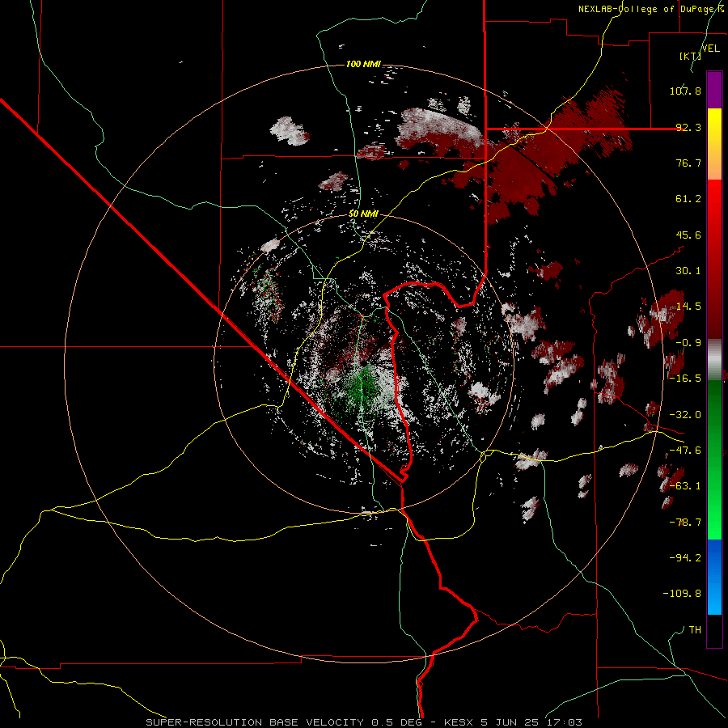Click the 14.5 legend value
The height and width of the screenshot is (728, 728).
click(688, 307)
